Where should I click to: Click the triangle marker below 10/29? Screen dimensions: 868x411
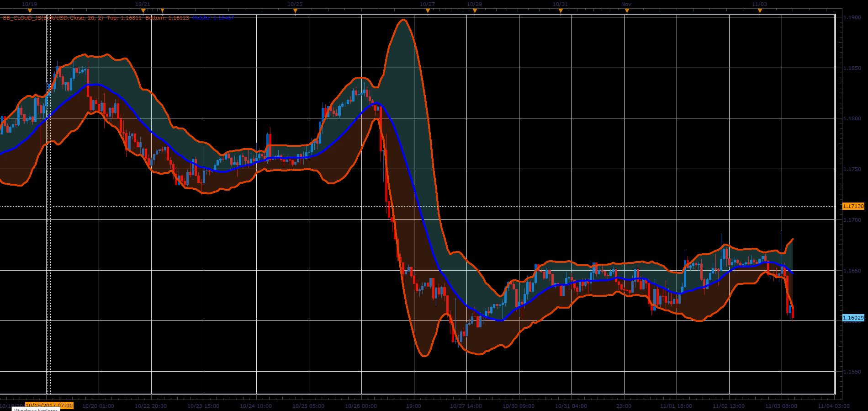(475, 11)
